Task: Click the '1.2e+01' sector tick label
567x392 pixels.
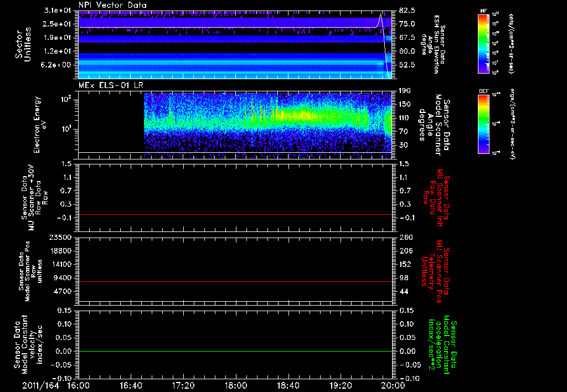Action: pos(58,51)
